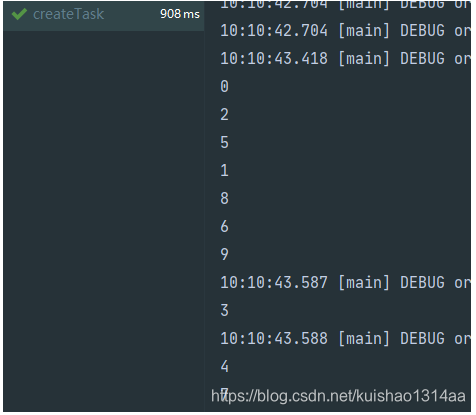Image resolution: width=476 pixels, height=415 pixels.
Task: Click the 10:10:43.588 DEBUG log line
Action: tap(345, 339)
